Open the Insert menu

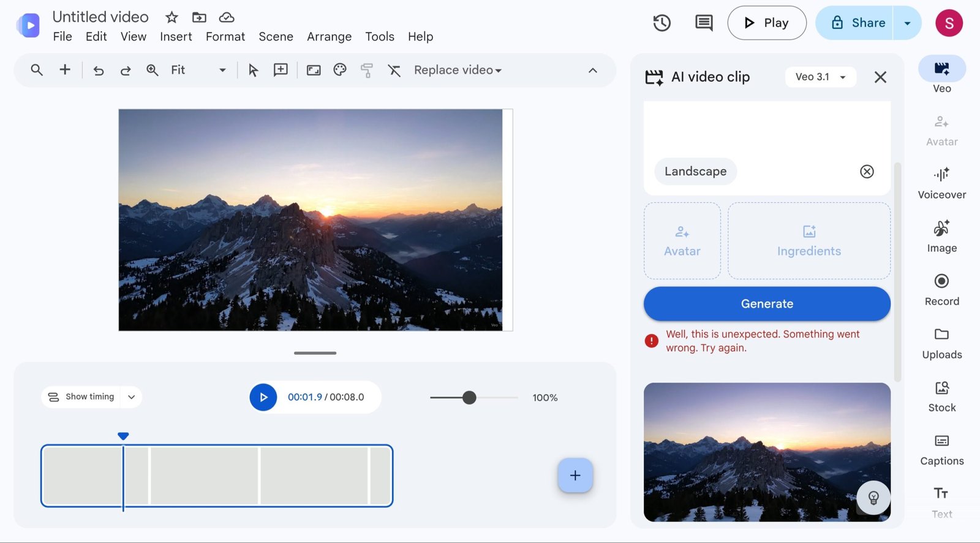(176, 37)
